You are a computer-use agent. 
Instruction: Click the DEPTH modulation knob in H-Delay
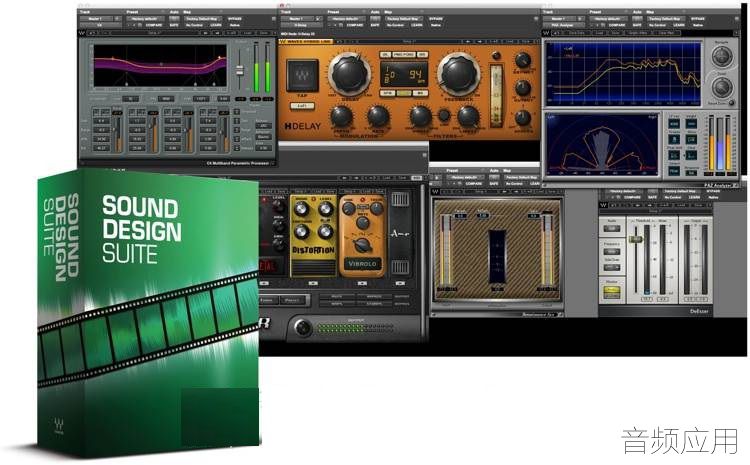coord(342,117)
